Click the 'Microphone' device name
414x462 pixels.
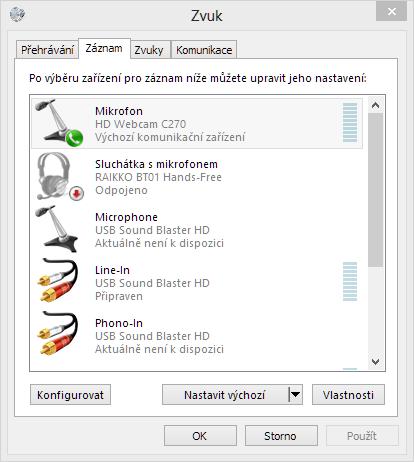[x=126, y=217]
